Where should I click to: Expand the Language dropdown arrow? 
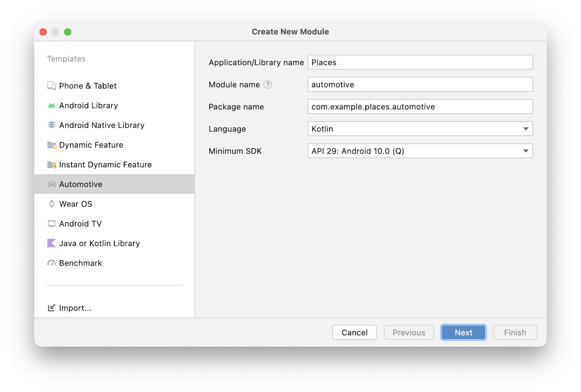coord(525,129)
